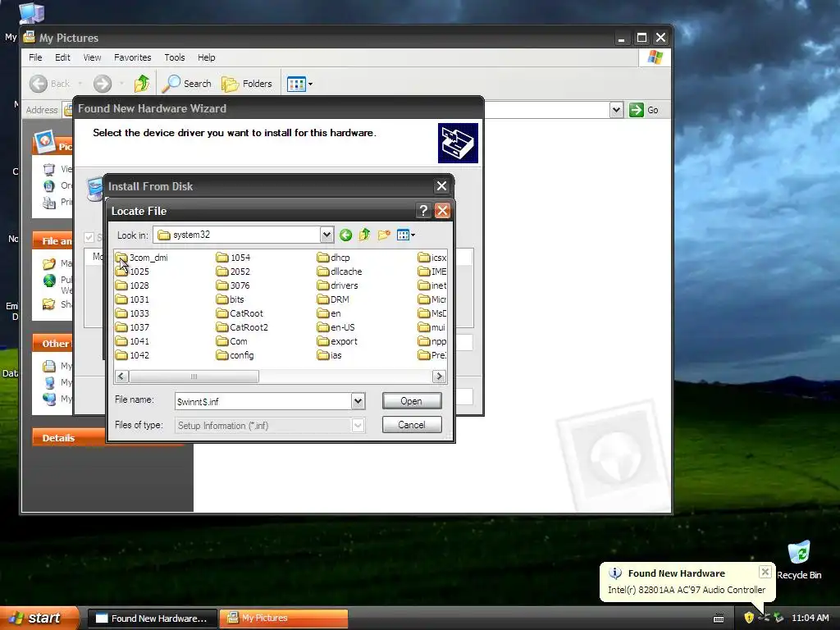This screenshot has height=630, width=840.
Task: Go up one level in Locate File dialog
Action: click(364, 235)
